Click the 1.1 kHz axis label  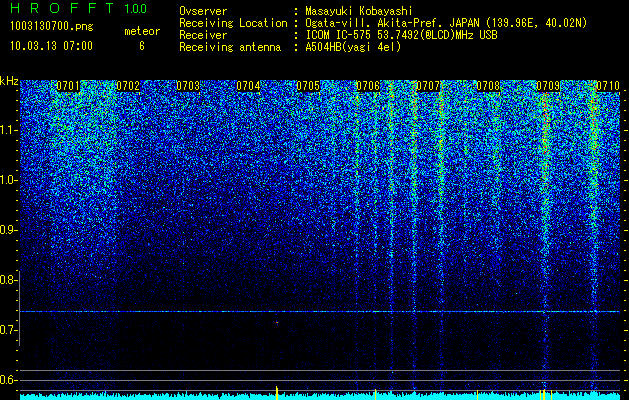[x=9, y=130]
